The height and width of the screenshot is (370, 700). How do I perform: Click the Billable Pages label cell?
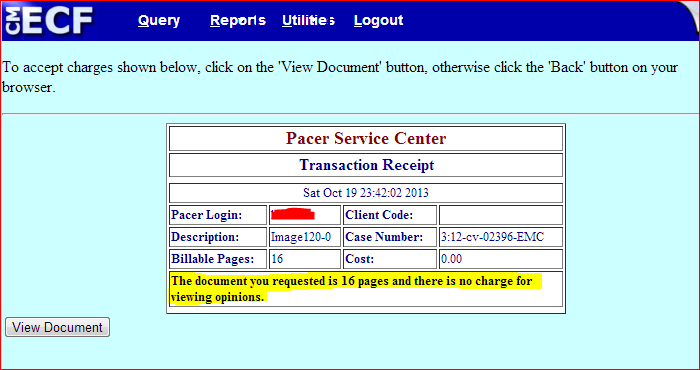(218, 259)
